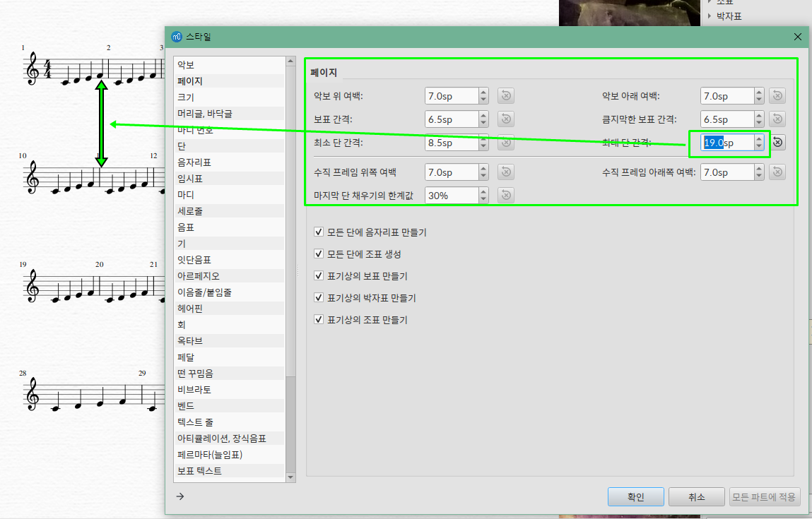Click the MuseScore logo in the title bar
The image size is (812, 519).
[177, 37]
